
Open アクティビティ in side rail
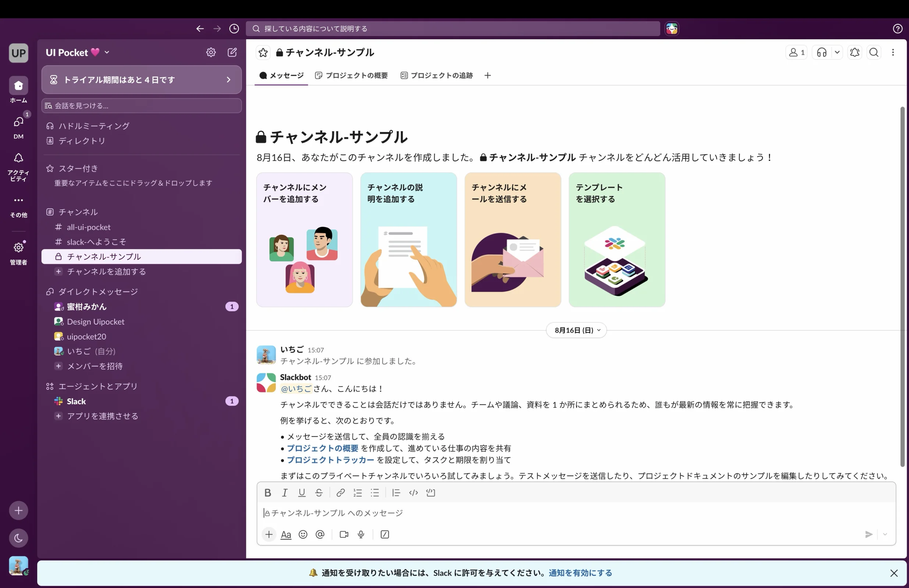coord(18,167)
